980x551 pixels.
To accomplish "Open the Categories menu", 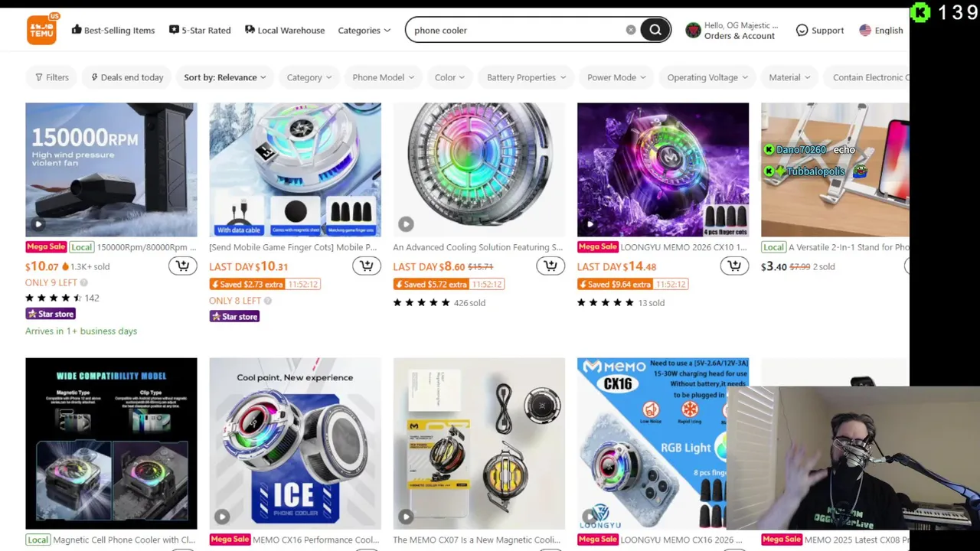I will 364,31.
